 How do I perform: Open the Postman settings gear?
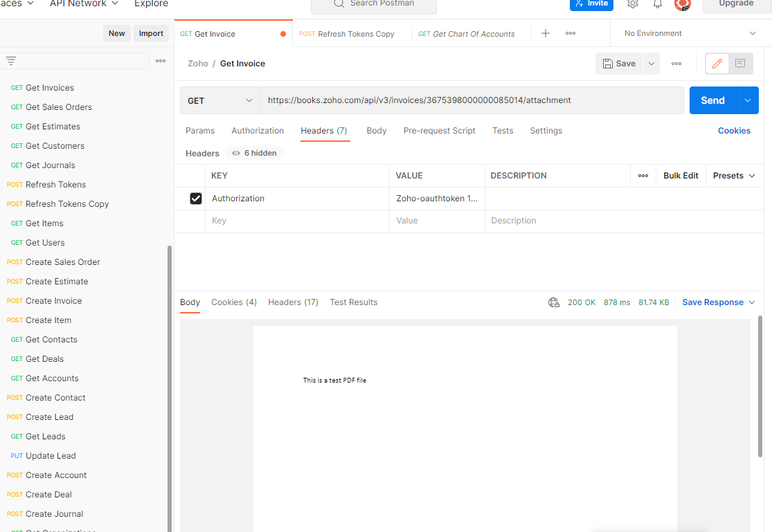click(633, 4)
